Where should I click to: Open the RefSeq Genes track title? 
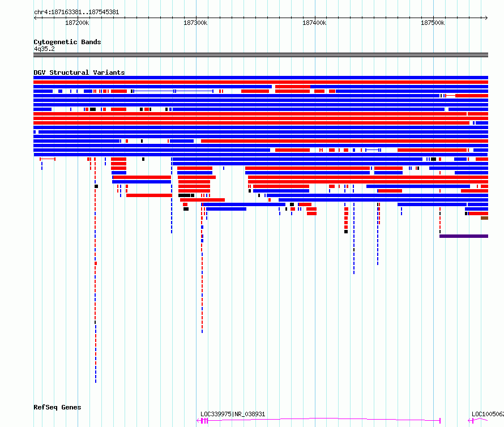pos(57,407)
